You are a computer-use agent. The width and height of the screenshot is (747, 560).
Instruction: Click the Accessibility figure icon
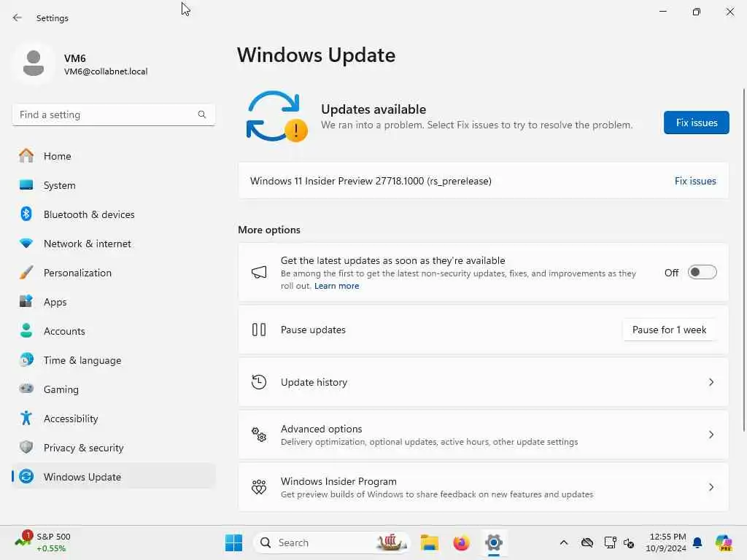pyautogui.click(x=26, y=418)
